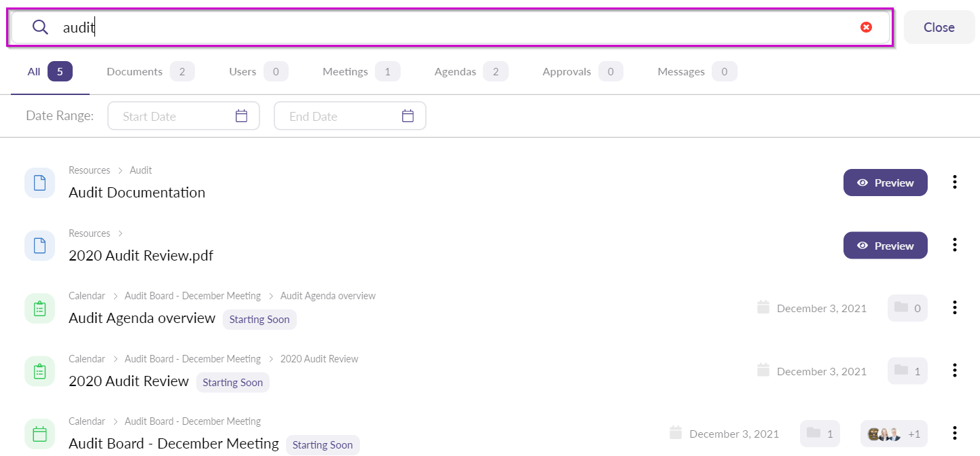This screenshot has height=456, width=980.
Task: Open Start Date calendar picker icon
Action: (x=241, y=116)
